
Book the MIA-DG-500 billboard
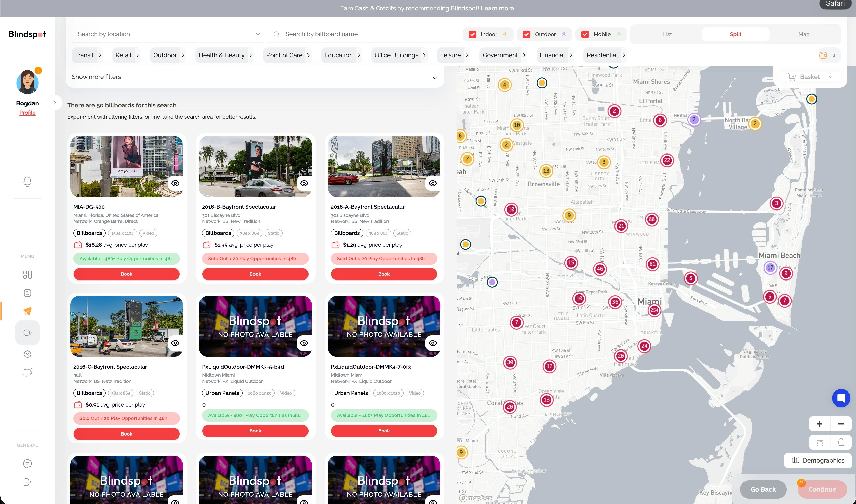point(126,274)
